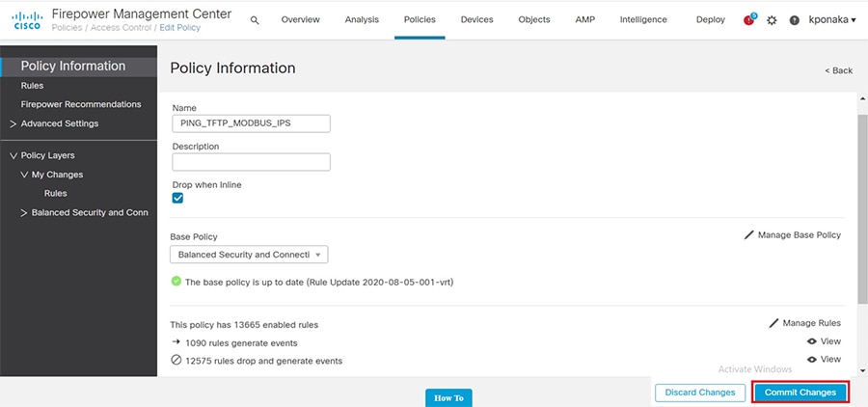The image size is (868, 407).
Task: Open the red notifications alert icon
Action: click(x=749, y=20)
